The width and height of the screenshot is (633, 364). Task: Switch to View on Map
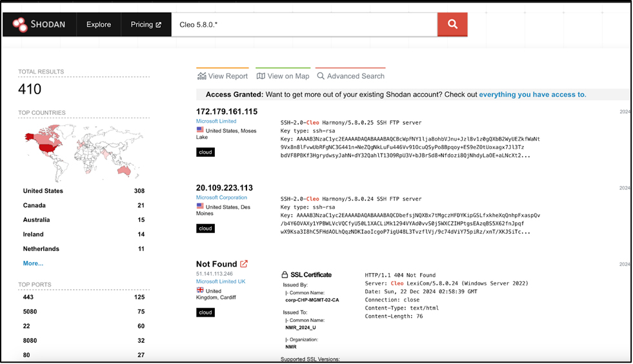[x=283, y=76]
